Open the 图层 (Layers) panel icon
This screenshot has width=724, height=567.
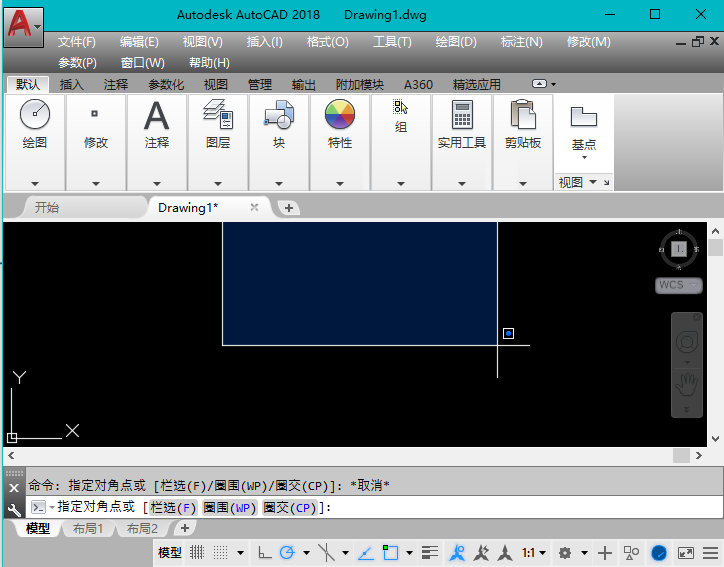218,116
